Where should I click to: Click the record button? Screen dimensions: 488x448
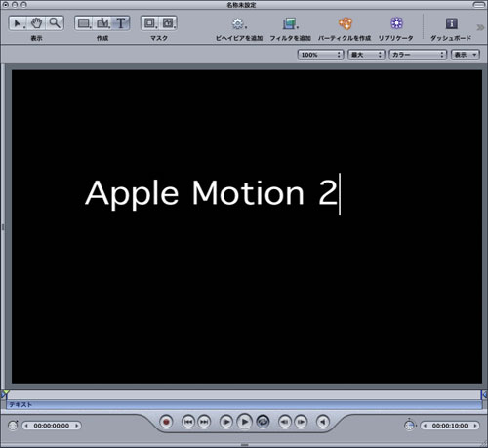point(166,422)
